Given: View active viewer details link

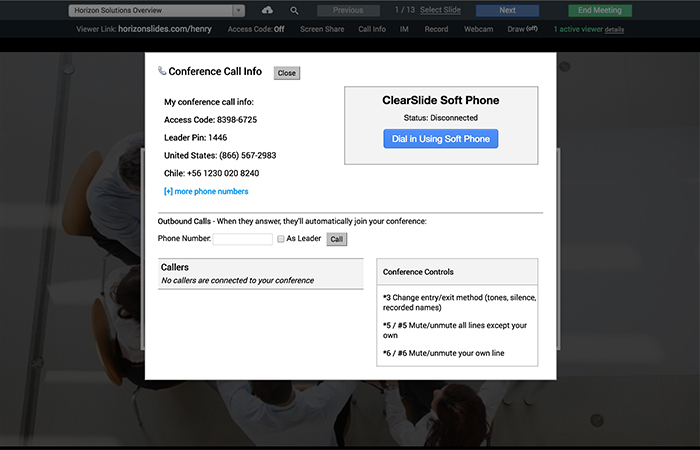Looking at the screenshot, I should [x=614, y=29].
